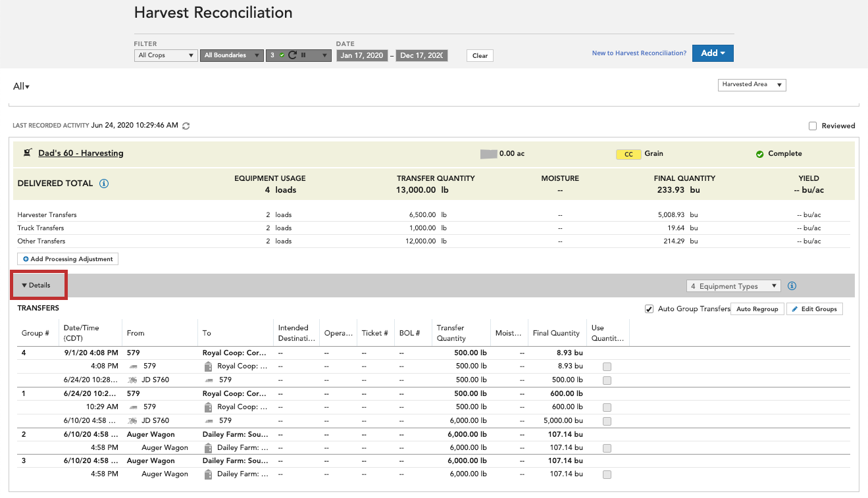Screen dimensions: 868x498
Task: Click the Edit Groups button
Action: [x=815, y=309]
